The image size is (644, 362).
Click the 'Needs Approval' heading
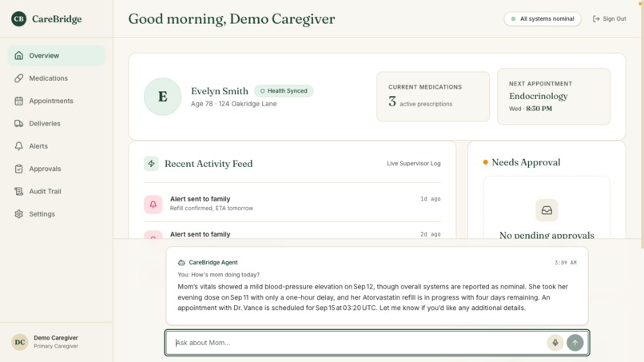pos(526,162)
